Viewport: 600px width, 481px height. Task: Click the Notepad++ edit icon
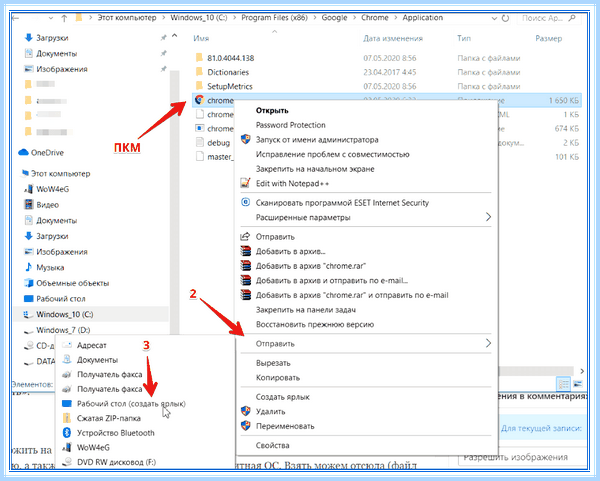[x=245, y=183]
